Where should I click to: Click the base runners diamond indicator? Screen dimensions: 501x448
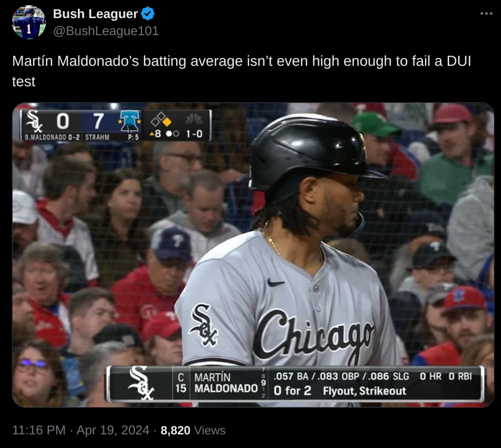tap(161, 119)
